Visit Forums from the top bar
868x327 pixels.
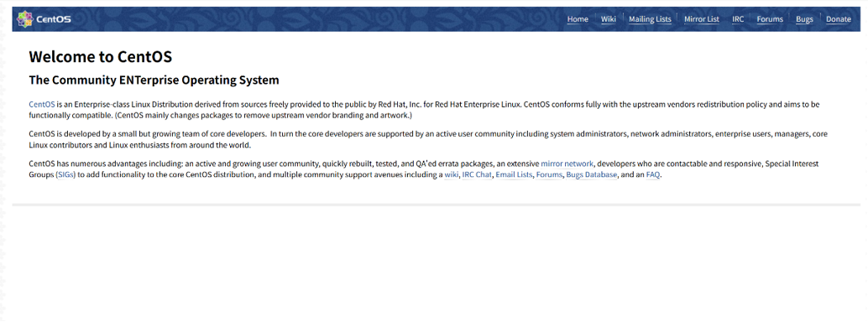pyautogui.click(x=770, y=18)
